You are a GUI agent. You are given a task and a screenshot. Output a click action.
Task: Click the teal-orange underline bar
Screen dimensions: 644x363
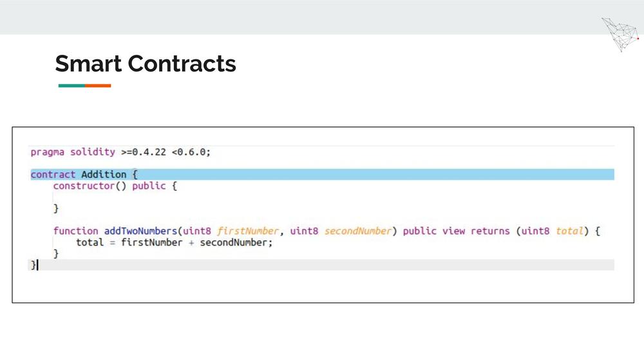pyautogui.click(x=84, y=86)
